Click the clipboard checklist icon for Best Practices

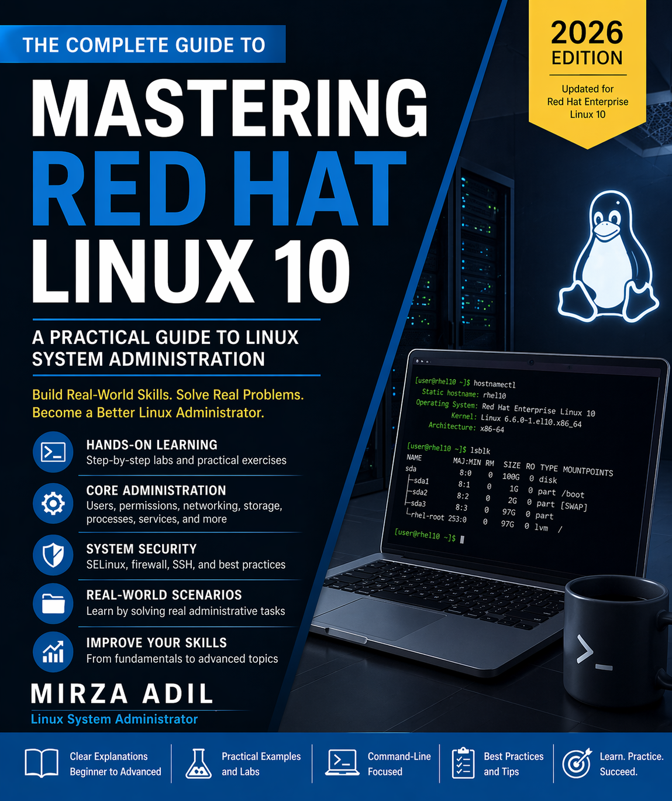(463, 763)
